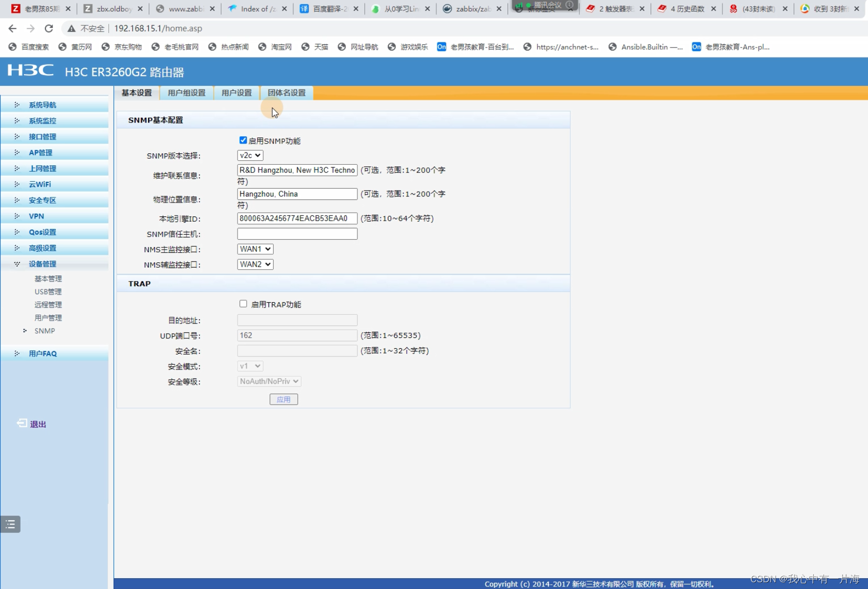Open the 安全等级 NoAuth/NoPriv dropdown

point(269,381)
